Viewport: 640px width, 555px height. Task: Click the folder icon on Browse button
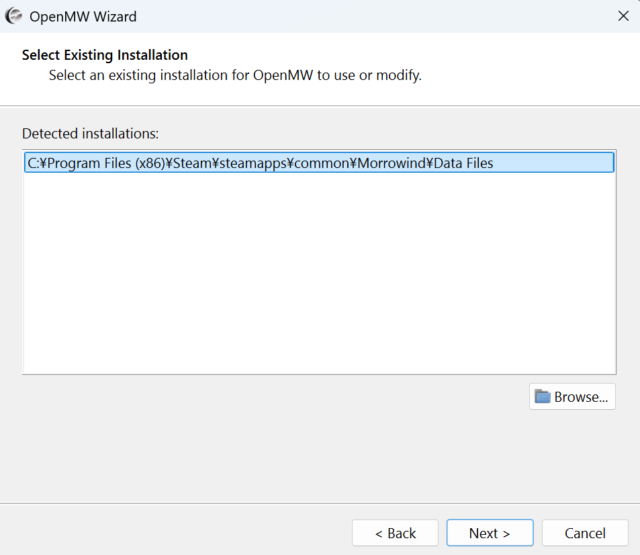coord(542,397)
